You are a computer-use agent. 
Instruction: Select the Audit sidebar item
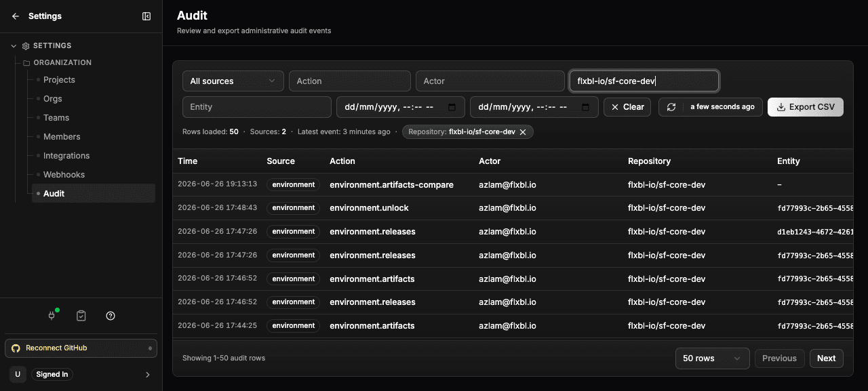(94, 193)
